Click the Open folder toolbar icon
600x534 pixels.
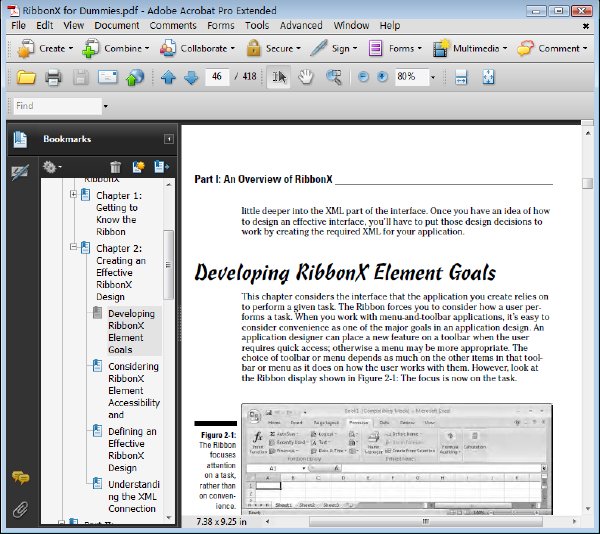coord(26,77)
